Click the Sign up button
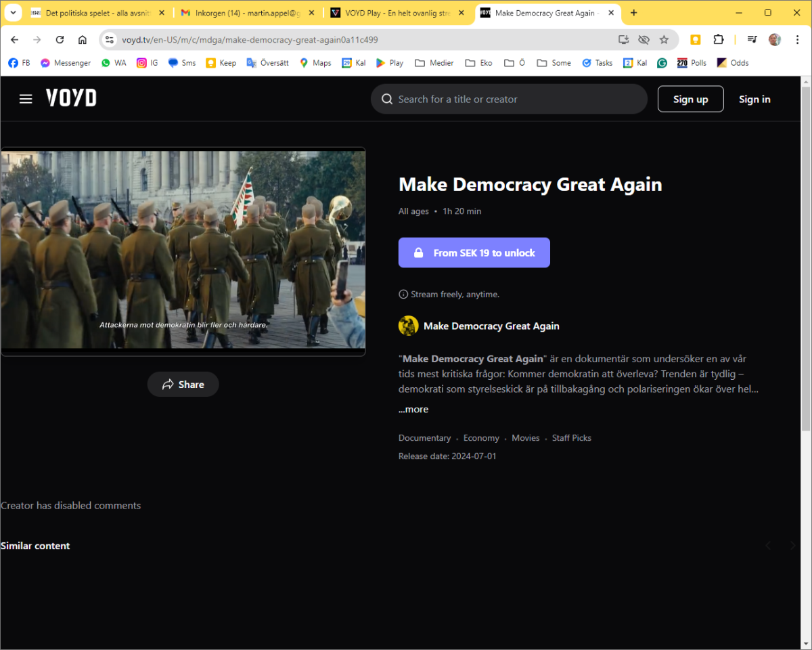 point(690,99)
